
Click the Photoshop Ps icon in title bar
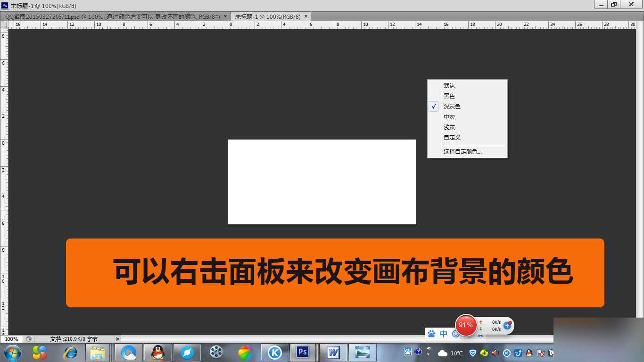(x=5, y=5)
